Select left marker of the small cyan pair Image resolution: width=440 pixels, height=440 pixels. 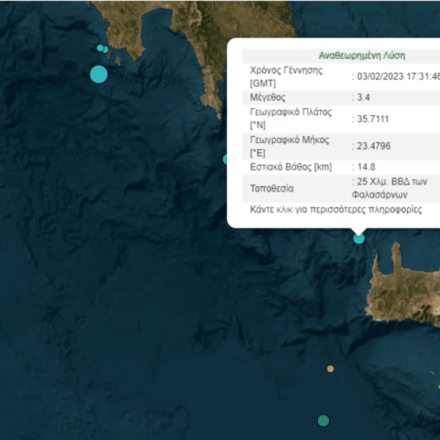[100, 48]
